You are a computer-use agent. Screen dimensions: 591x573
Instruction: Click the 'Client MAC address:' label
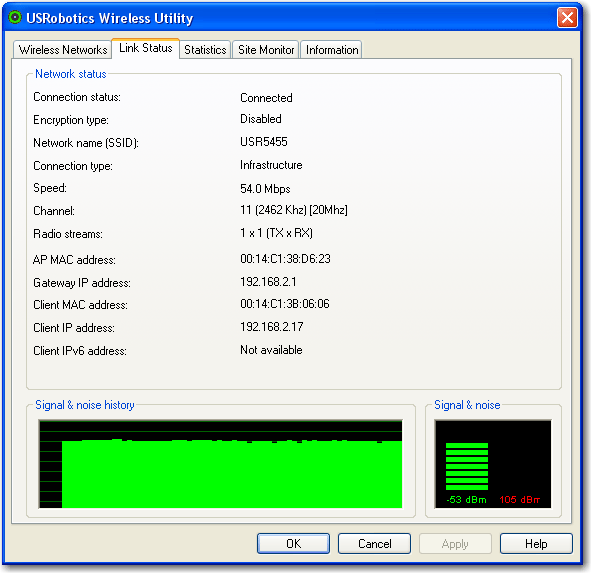pyautogui.click(x=80, y=305)
